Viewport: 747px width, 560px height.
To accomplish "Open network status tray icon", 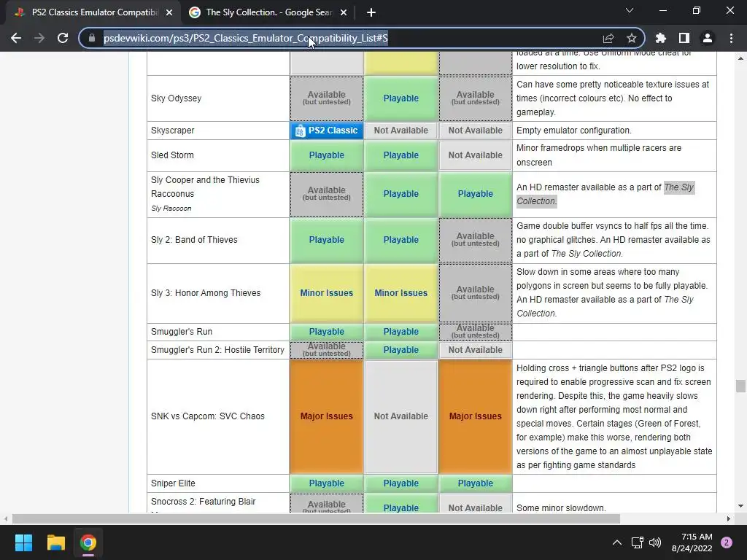I will 638,542.
